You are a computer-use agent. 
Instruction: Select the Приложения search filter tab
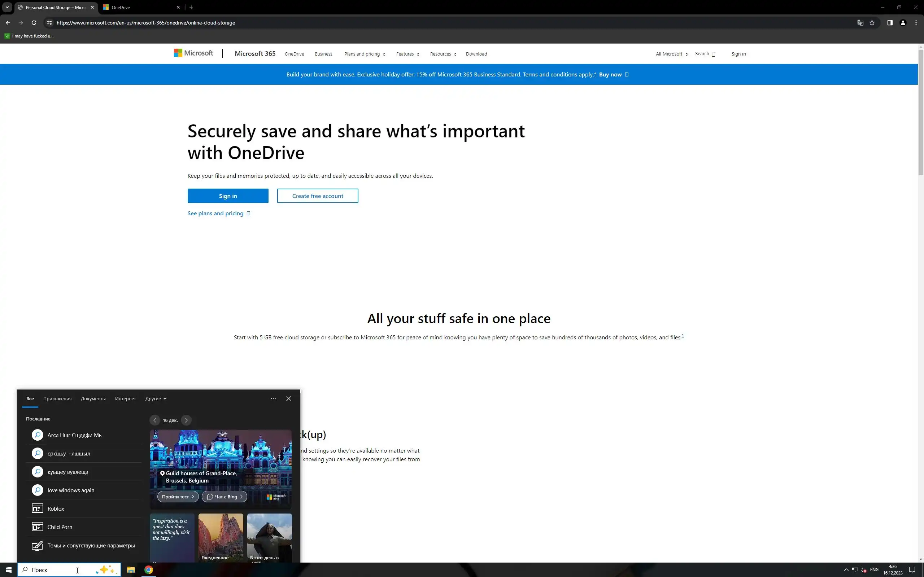click(x=57, y=398)
